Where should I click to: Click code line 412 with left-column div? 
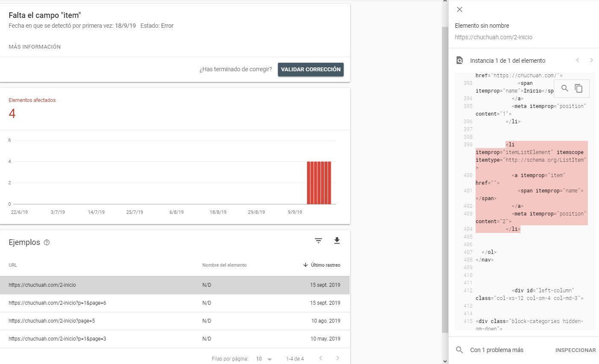pos(529,294)
